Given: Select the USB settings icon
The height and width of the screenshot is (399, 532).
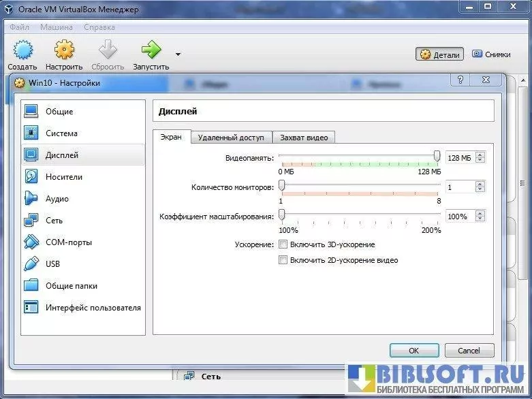Looking at the screenshot, I should (31, 264).
